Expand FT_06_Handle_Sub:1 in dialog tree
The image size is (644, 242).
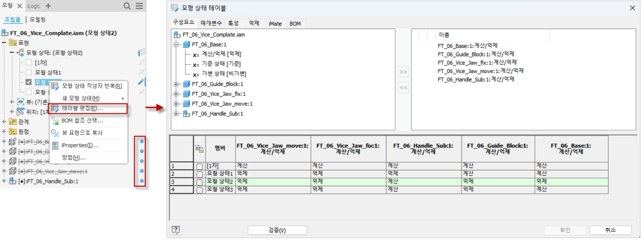point(177,113)
